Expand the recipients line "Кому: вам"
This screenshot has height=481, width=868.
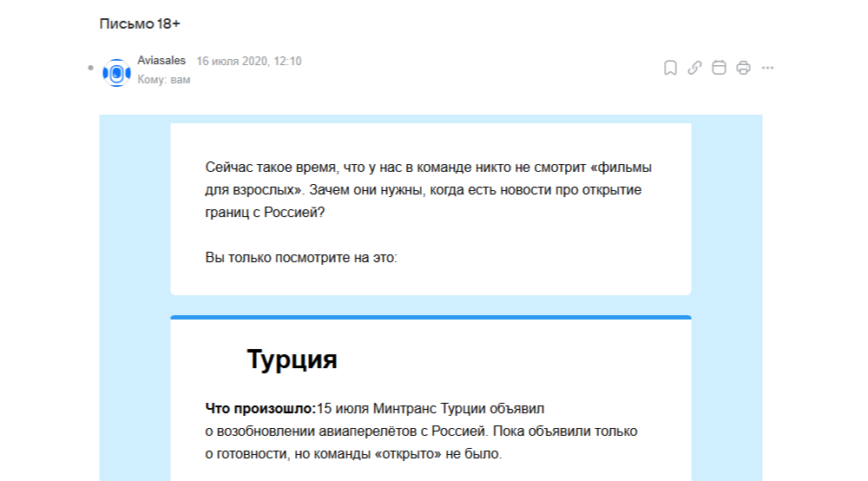tap(164, 80)
